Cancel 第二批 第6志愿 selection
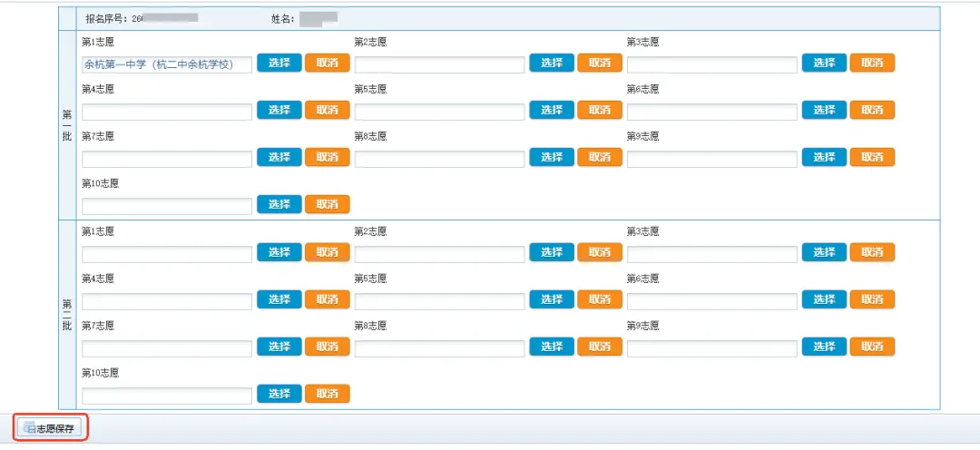This screenshot has height=450, width=980. tap(872, 299)
